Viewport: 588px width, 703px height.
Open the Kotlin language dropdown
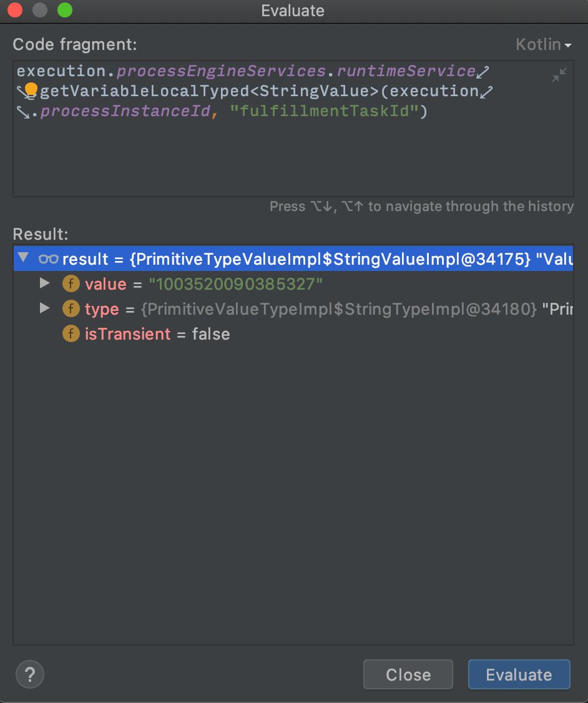point(544,44)
